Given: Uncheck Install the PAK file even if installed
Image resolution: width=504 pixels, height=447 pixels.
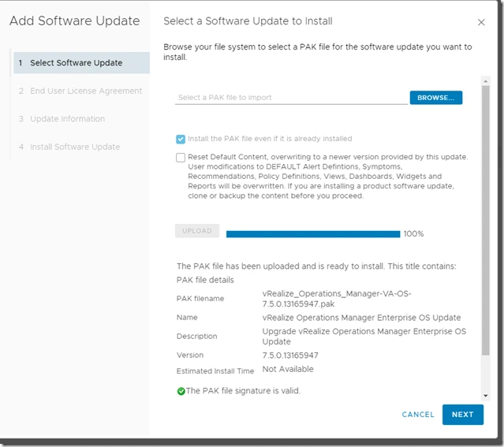Looking at the screenshot, I should (181, 139).
